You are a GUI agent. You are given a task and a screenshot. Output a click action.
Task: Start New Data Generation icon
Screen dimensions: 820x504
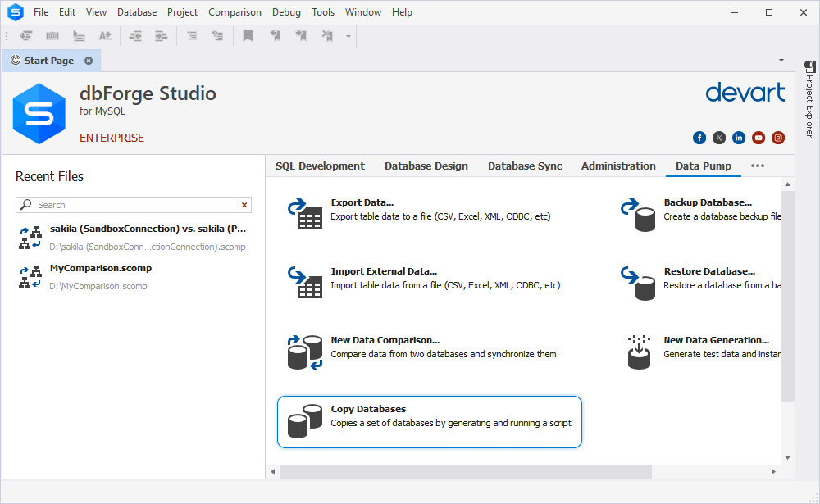(x=639, y=352)
